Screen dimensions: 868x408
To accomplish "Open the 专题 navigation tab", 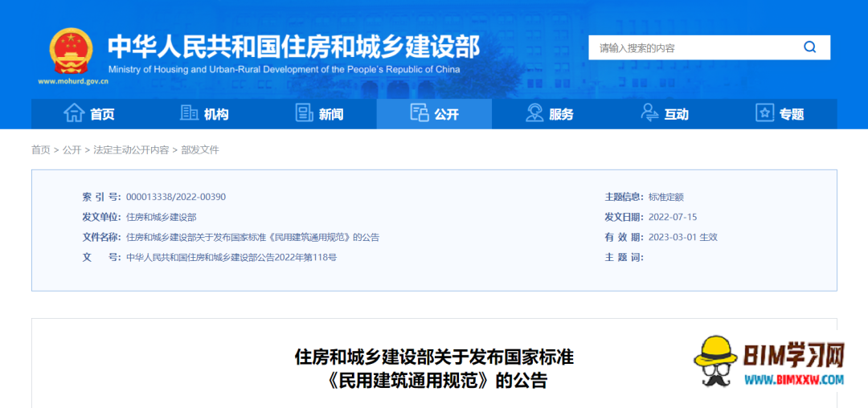I will point(791,114).
